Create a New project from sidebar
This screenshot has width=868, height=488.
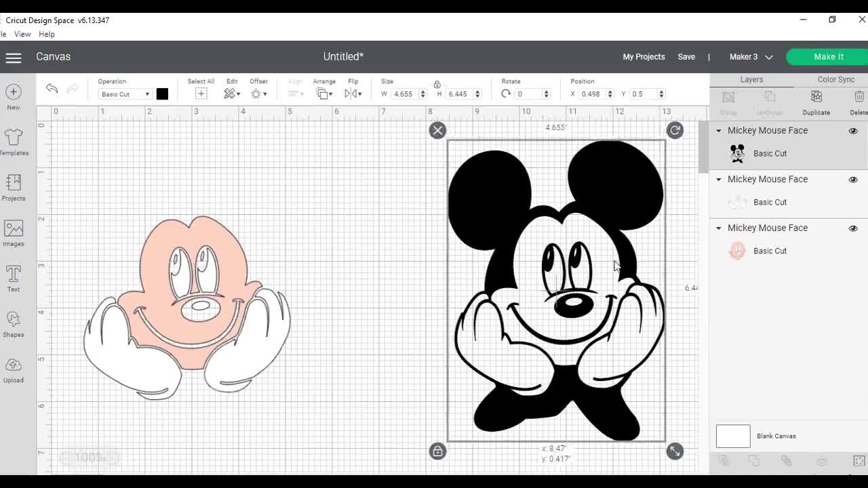tap(14, 97)
